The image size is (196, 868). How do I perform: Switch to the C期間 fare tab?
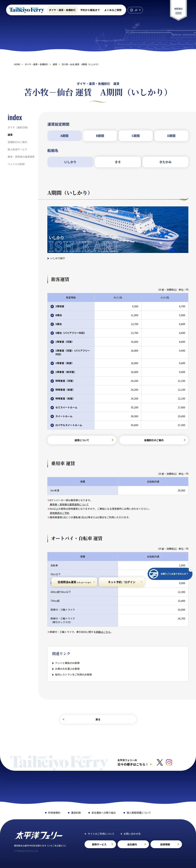(136, 136)
